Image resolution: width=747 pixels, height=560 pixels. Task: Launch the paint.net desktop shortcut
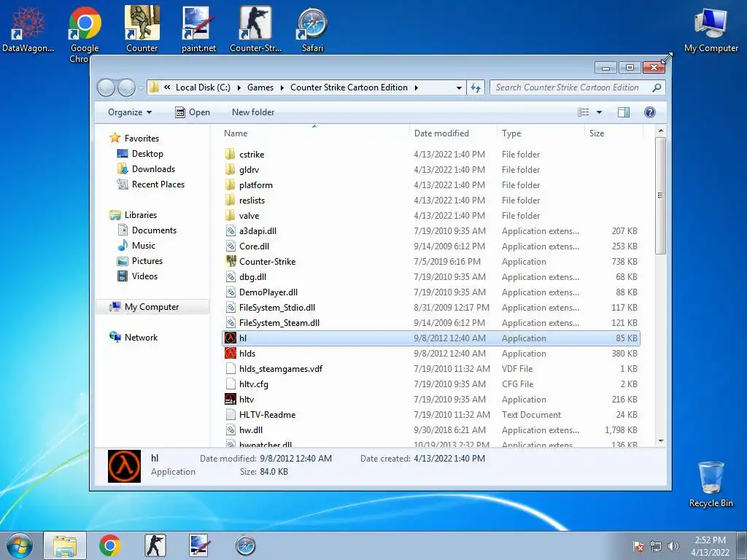pyautogui.click(x=198, y=28)
